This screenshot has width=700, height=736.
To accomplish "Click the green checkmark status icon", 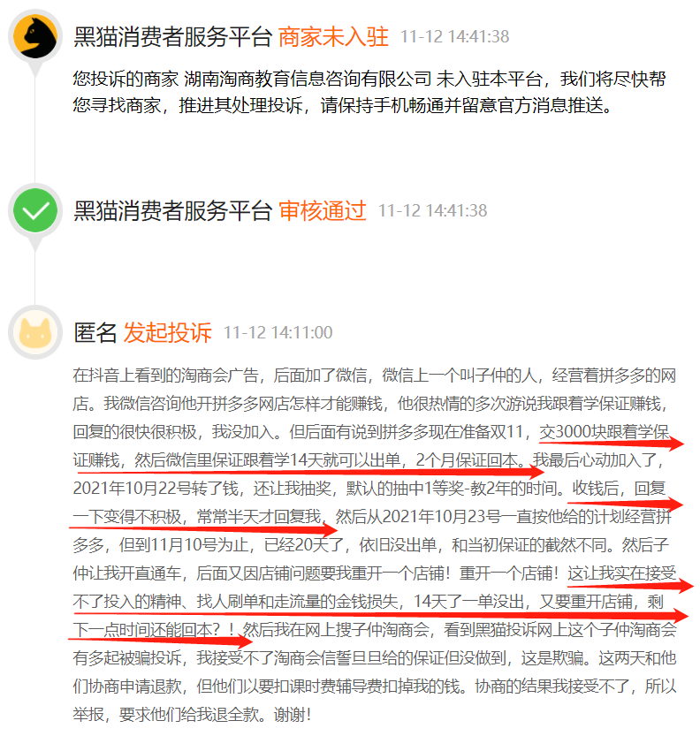I will coord(35,210).
